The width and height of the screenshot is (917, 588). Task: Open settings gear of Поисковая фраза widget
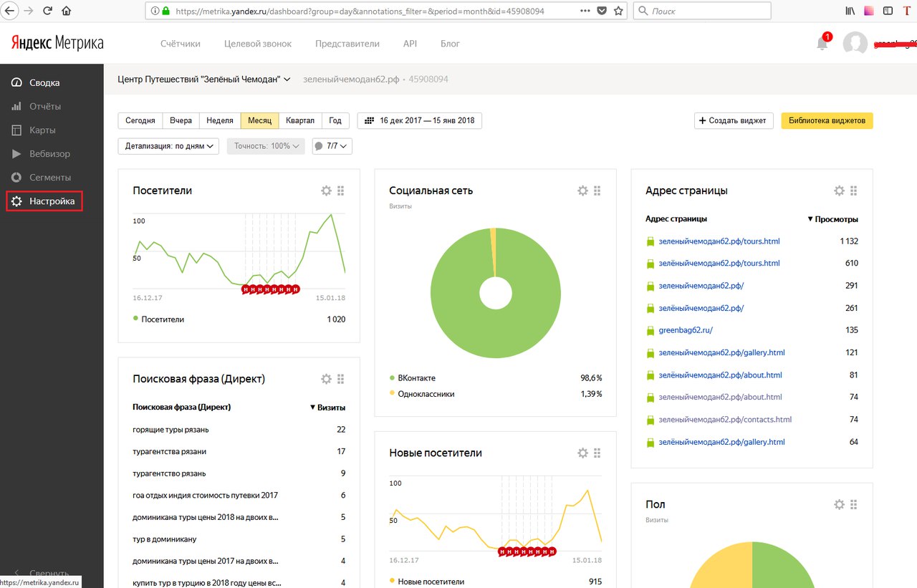click(x=326, y=379)
